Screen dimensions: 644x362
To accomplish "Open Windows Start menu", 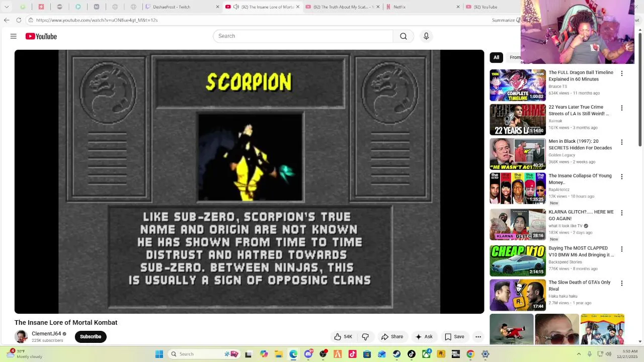I will pyautogui.click(x=159, y=354).
